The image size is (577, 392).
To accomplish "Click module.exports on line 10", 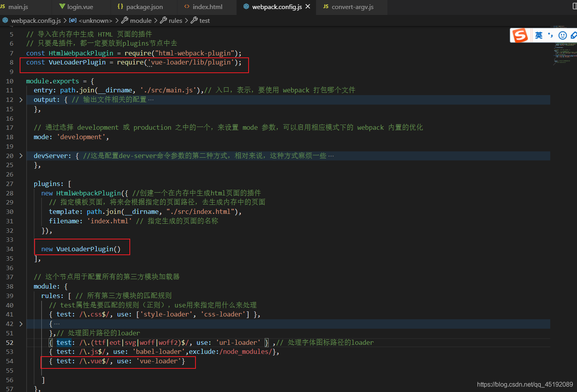I will (x=53, y=81).
